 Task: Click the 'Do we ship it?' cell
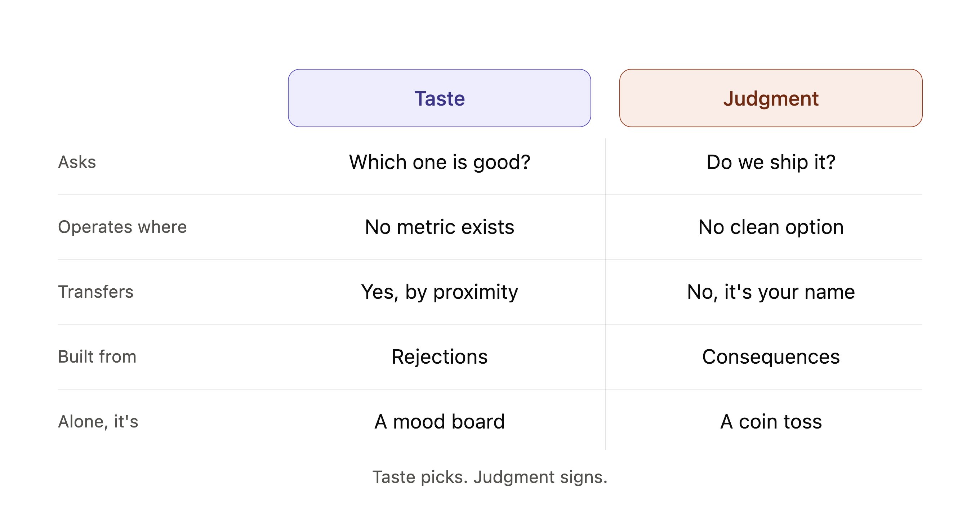tap(771, 163)
